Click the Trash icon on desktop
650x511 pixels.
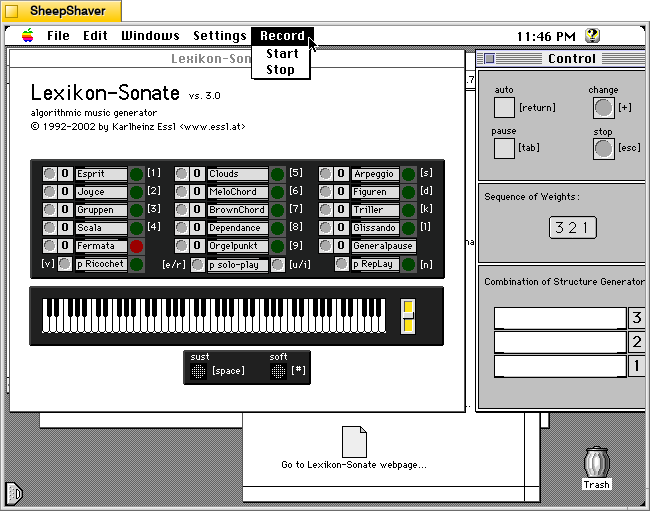click(x=597, y=462)
